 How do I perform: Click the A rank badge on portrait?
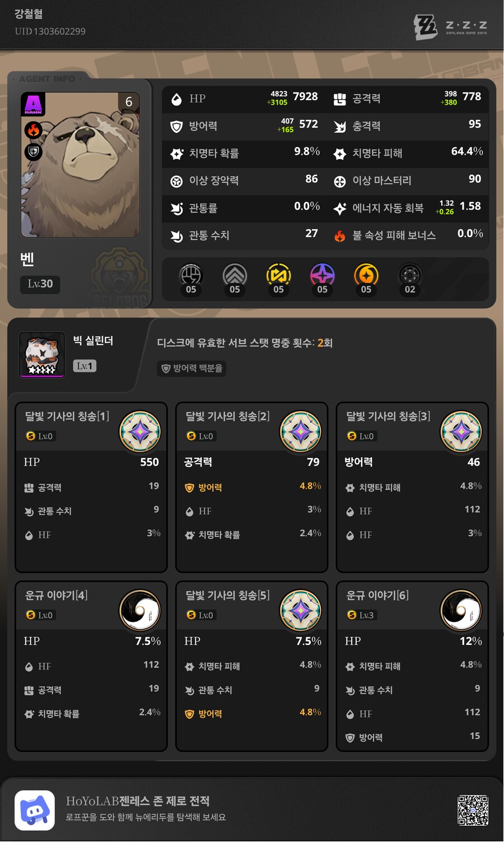tap(33, 105)
